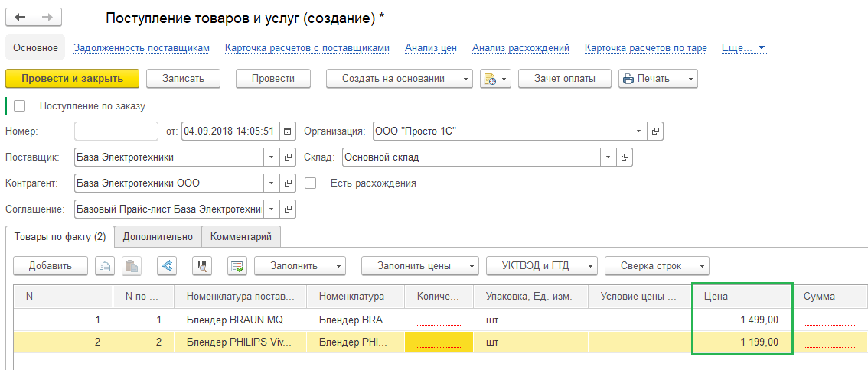Open the Создать на основании dropdown

point(399,79)
